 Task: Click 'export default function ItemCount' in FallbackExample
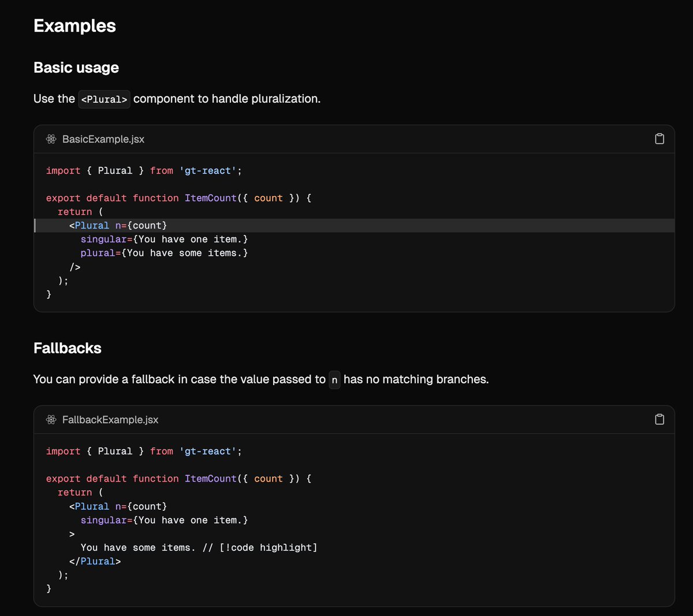(141, 479)
